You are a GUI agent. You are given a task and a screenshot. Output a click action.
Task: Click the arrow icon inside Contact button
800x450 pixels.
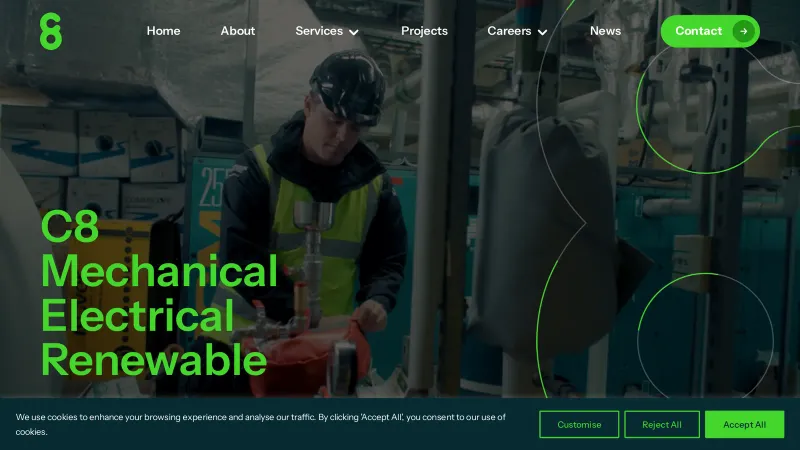pyautogui.click(x=742, y=31)
